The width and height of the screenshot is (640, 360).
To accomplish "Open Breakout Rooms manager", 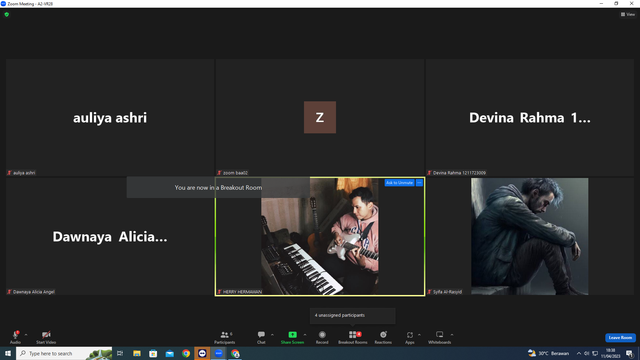I will [x=353, y=337].
